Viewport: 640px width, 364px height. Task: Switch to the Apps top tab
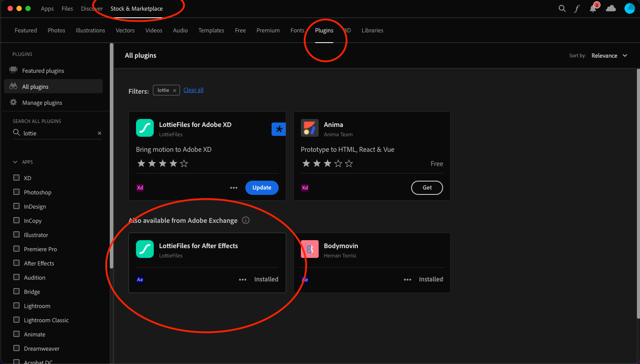47,8
